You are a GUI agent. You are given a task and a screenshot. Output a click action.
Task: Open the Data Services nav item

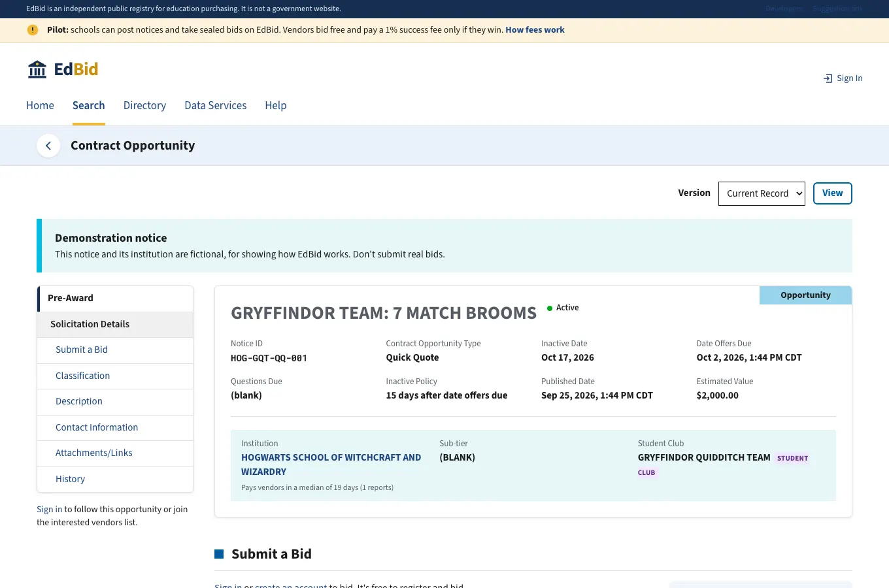point(216,106)
